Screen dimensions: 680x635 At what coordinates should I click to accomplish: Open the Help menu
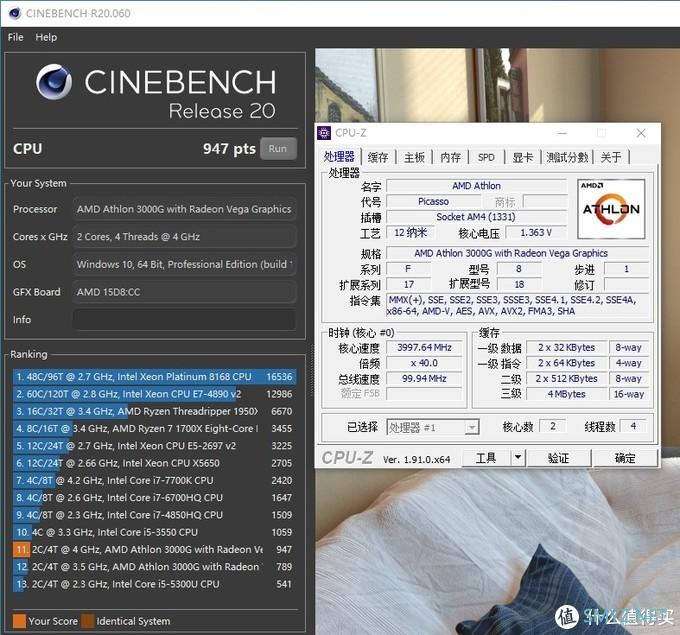46,37
